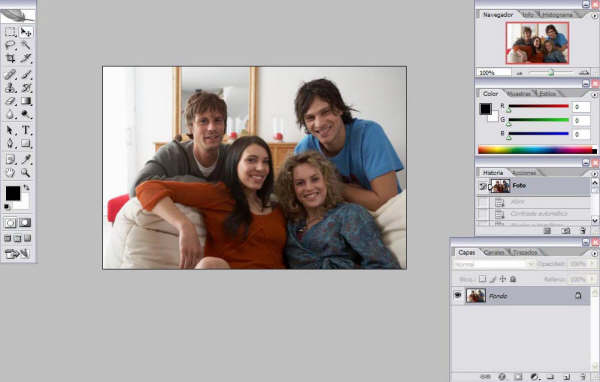Select the Path Selection arrow tool

click(10, 130)
